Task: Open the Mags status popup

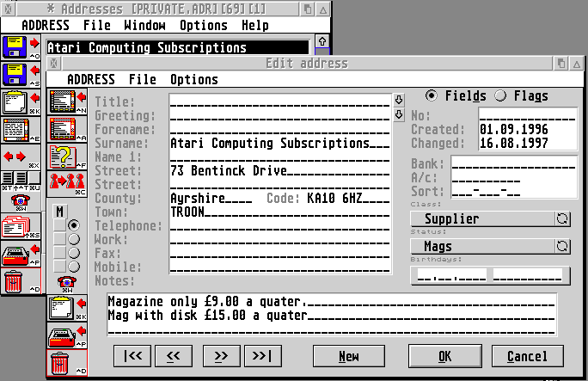Action: (483, 246)
